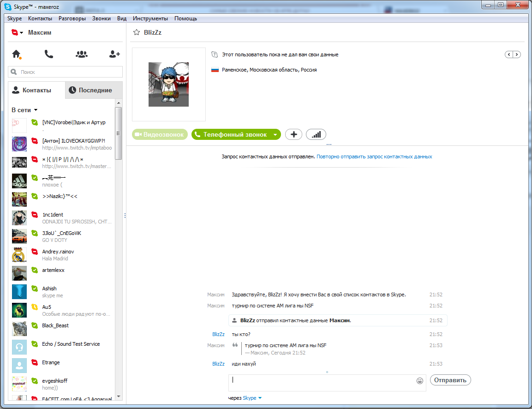Click the Поиск search field
Image resolution: width=532 pixels, height=409 pixels.
[65, 72]
